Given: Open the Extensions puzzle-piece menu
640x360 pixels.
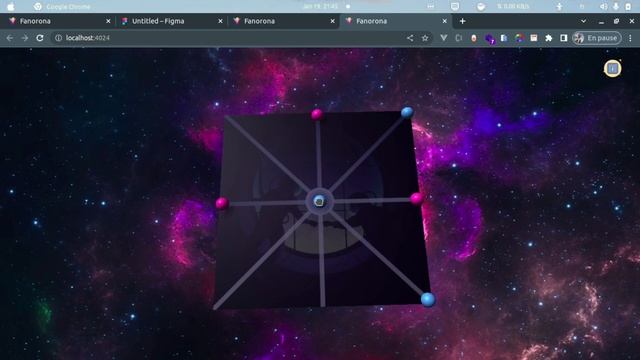Looking at the screenshot, I should pos(549,38).
